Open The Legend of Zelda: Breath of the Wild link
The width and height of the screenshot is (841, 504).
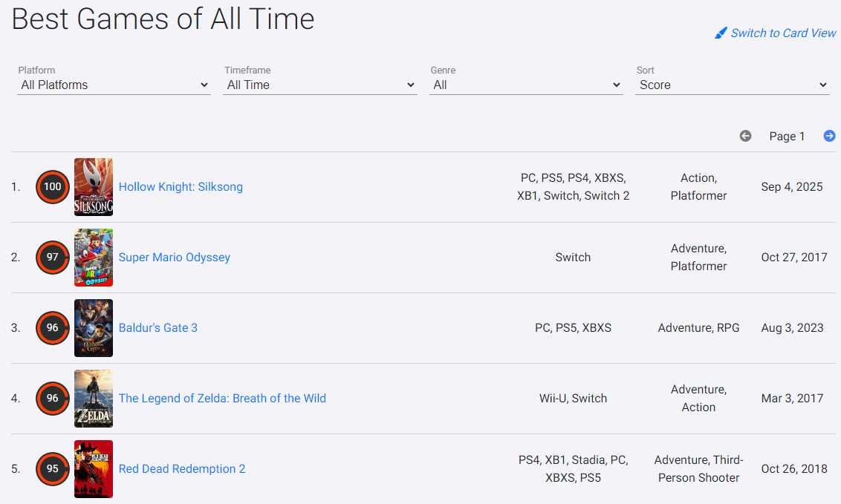pos(222,399)
